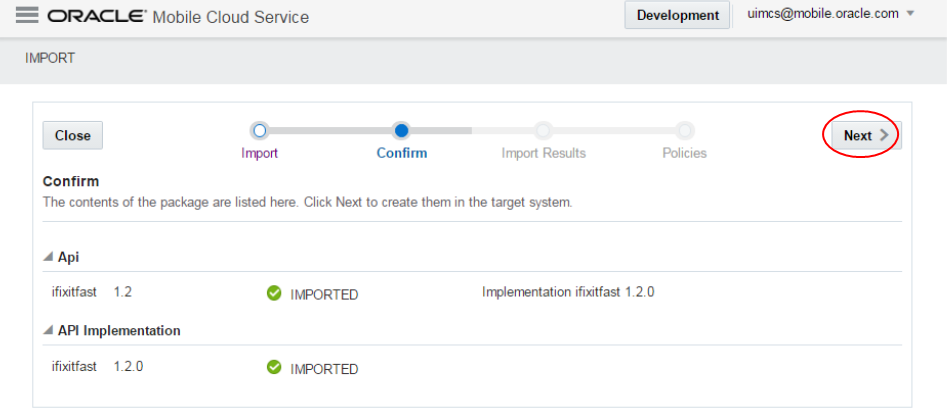Open the user account dropdown arrow

pos(910,14)
